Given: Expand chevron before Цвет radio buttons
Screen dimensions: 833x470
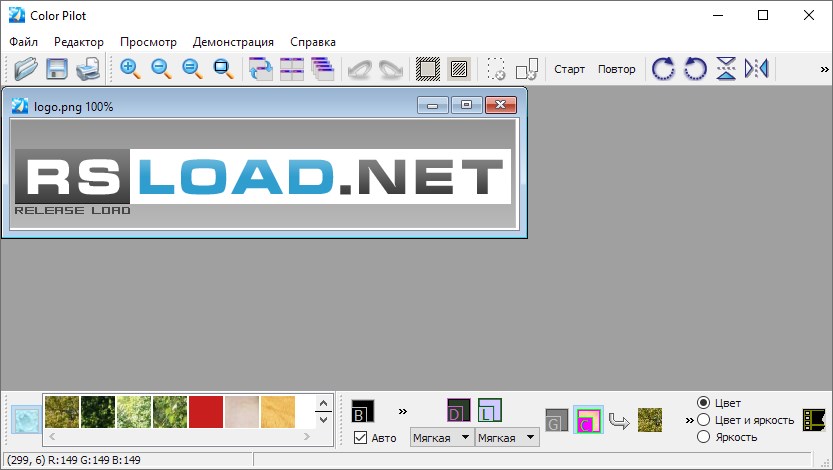Looking at the screenshot, I should click(689, 420).
